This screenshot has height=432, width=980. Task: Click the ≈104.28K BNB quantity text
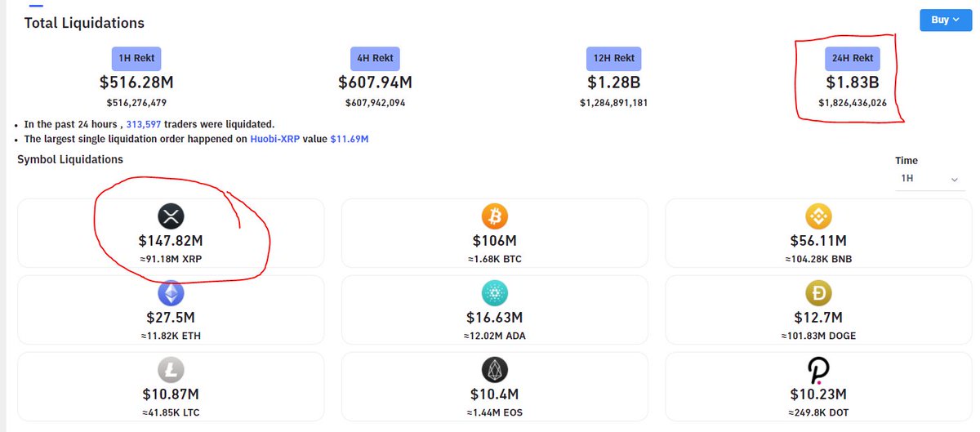pos(818,260)
